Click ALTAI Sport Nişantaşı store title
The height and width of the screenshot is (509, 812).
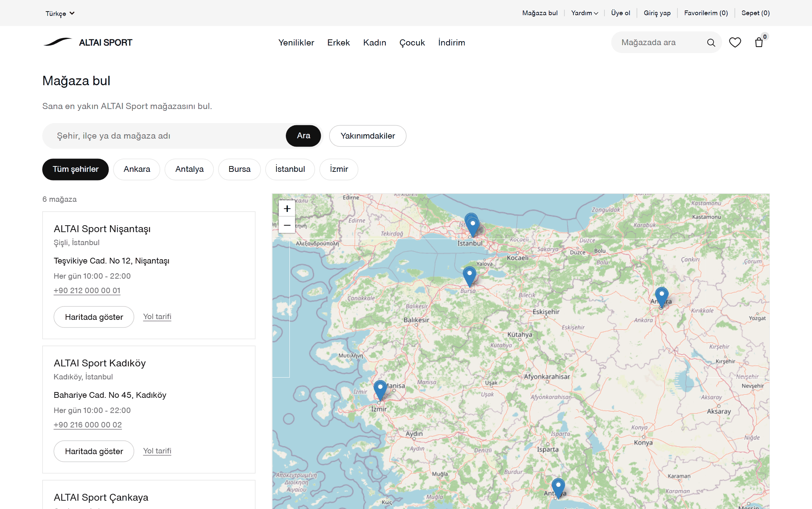coord(102,229)
